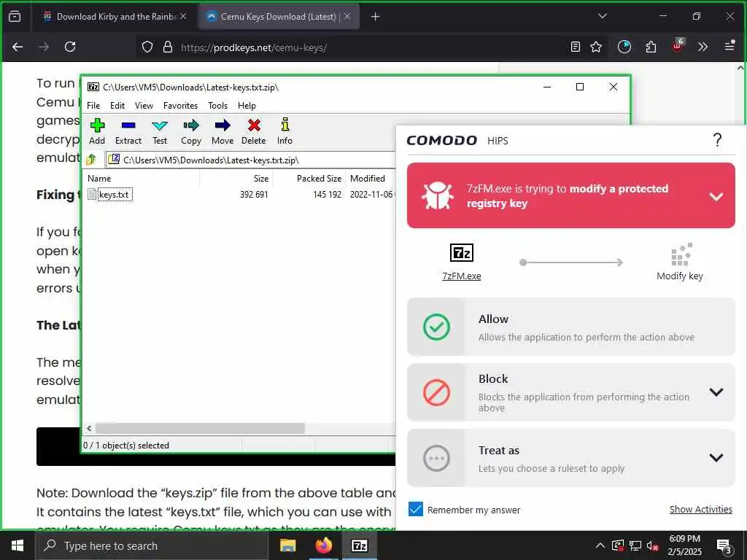Bookmark this page with the star icon
The height and width of the screenshot is (560, 747).
596,47
